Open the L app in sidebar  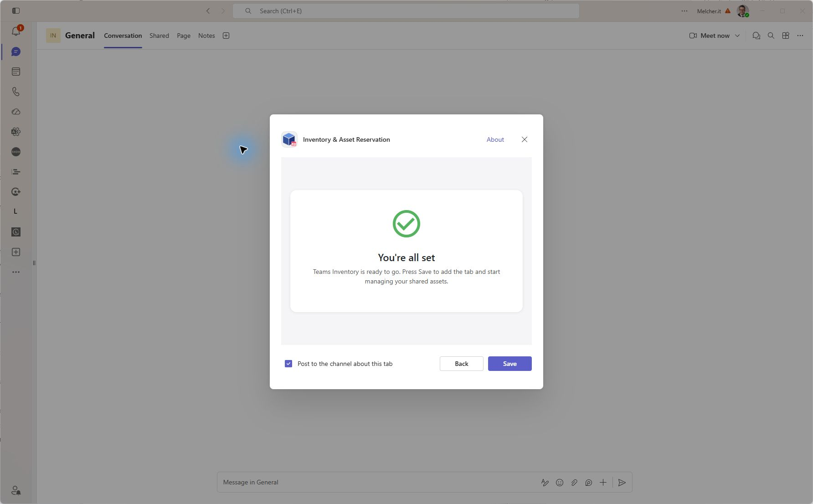pyautogui.click(x=15, y=211)
